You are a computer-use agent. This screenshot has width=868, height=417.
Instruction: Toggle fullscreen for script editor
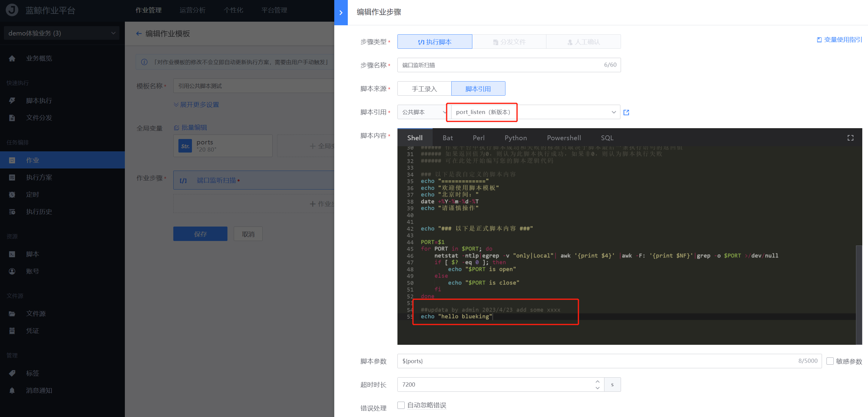coord(851,138)
